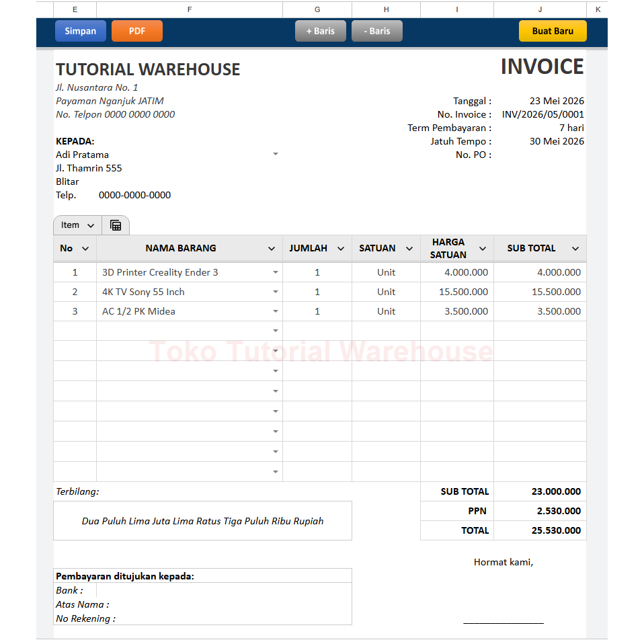Select column I header
Viewport: 644px width, 644px height.
tap(457, 9)
